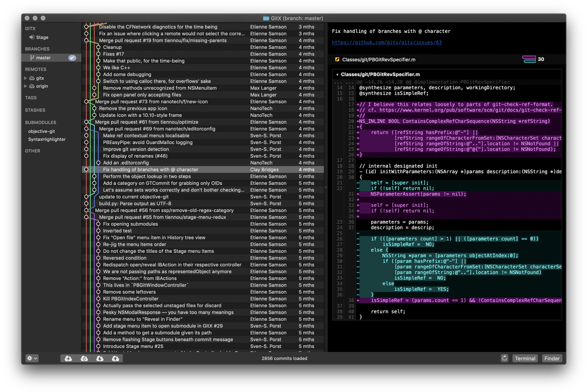The height and width of the screenshot is (392, 587).
Task: Open the github.com gitx issues/63 link
Action: (387, 42)
